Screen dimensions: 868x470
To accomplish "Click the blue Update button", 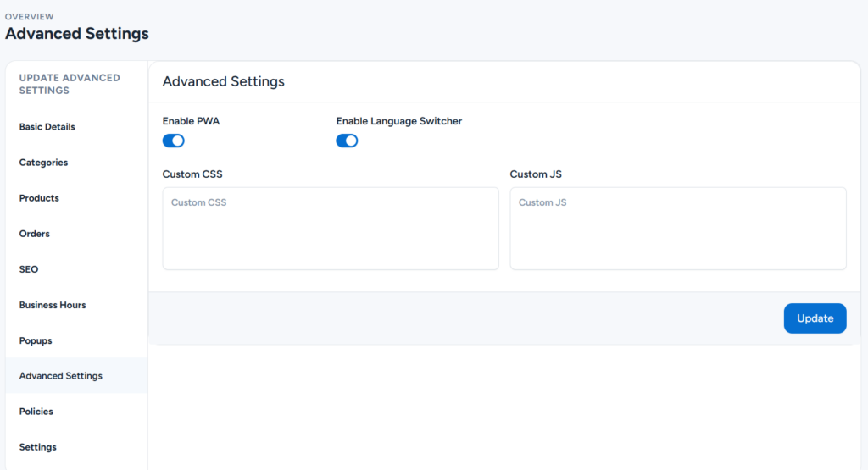I will [x=815, y=318].
